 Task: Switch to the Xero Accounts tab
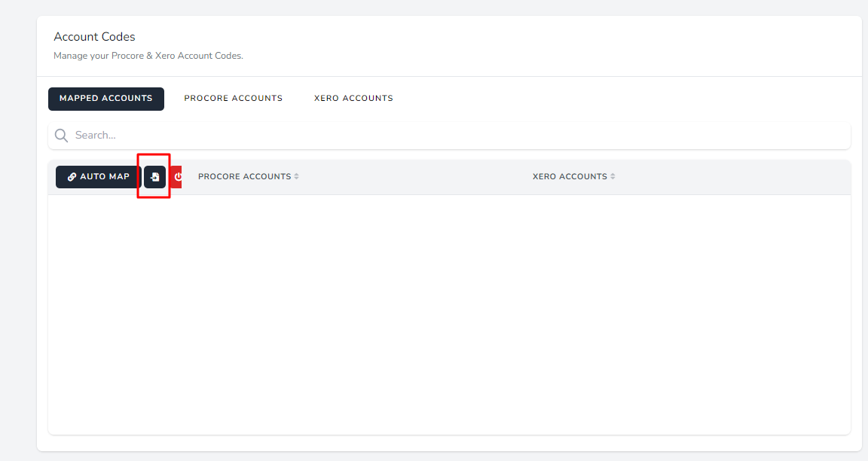pyautogui.click(x=353, y=98)
